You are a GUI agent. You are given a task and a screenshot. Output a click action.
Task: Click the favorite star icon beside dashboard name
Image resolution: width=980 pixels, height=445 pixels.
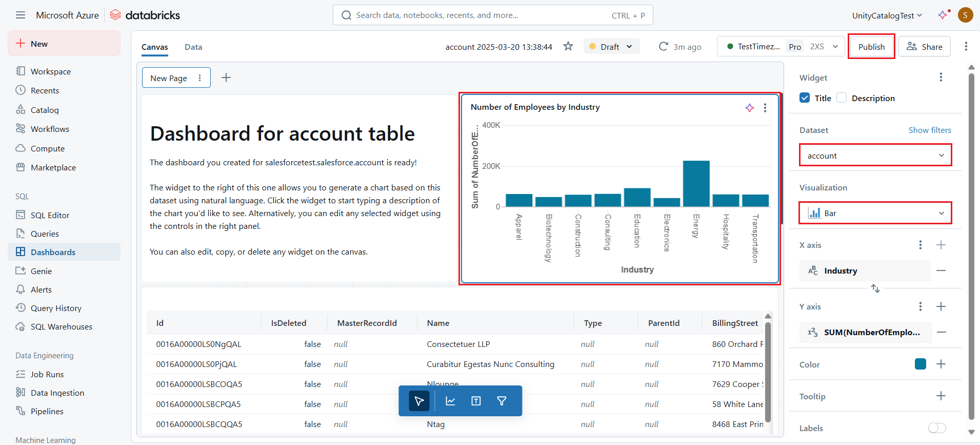pyautogui.click(x=568, y=46)
